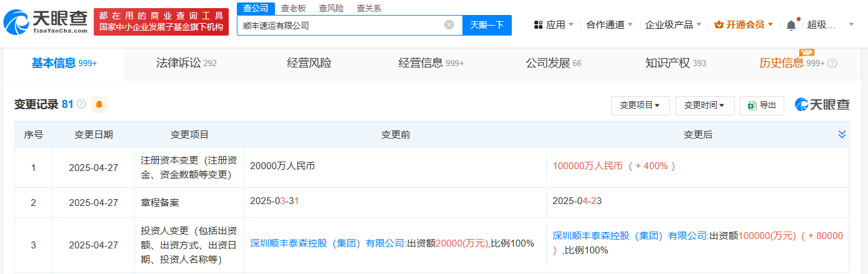This screenshot has width=868, height=274.
Task: Click help question mark next to 变更记录 81
Action: coord(81,104)
